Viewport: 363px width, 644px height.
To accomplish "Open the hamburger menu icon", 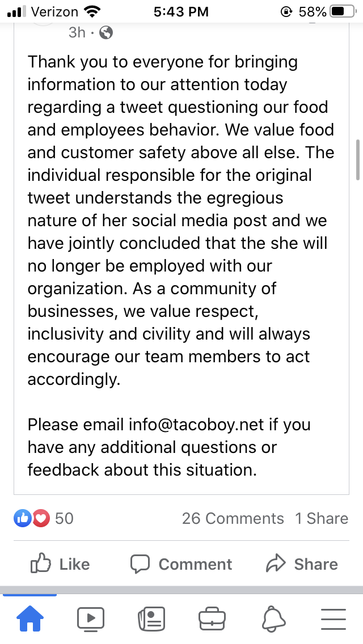I will [x=334, y=619].
